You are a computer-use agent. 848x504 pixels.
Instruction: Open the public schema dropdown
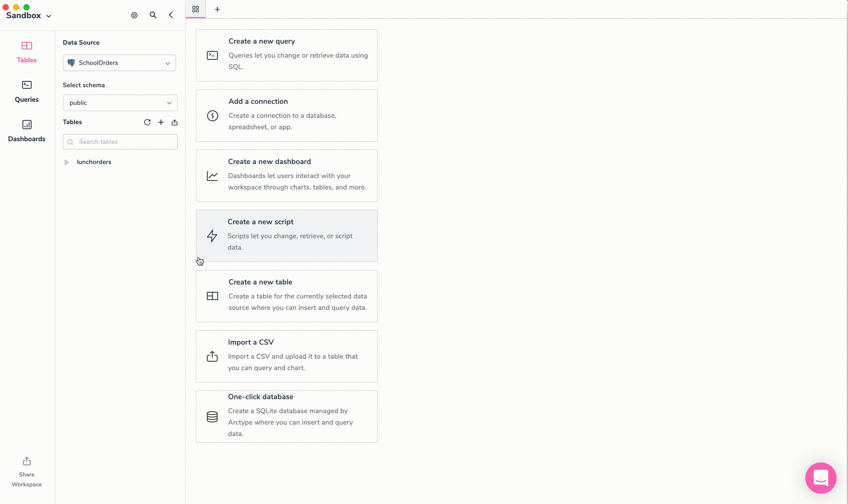click(x=120, y=103)
